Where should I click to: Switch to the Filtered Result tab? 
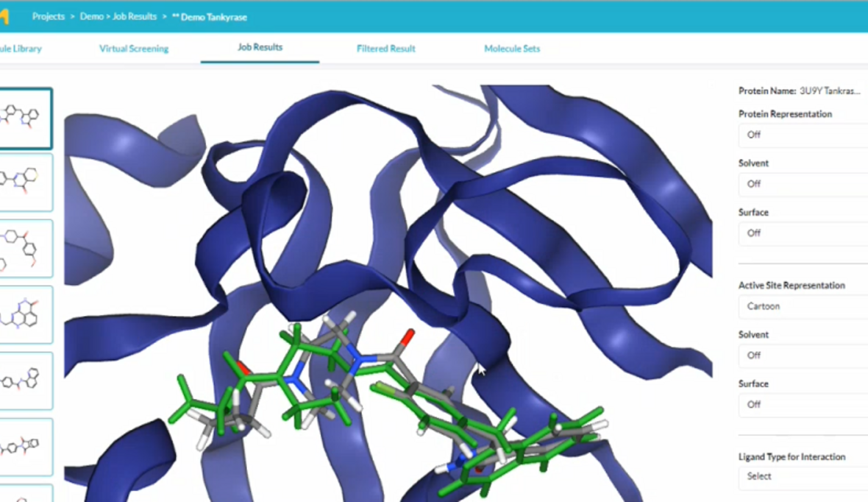coord(385,49)
